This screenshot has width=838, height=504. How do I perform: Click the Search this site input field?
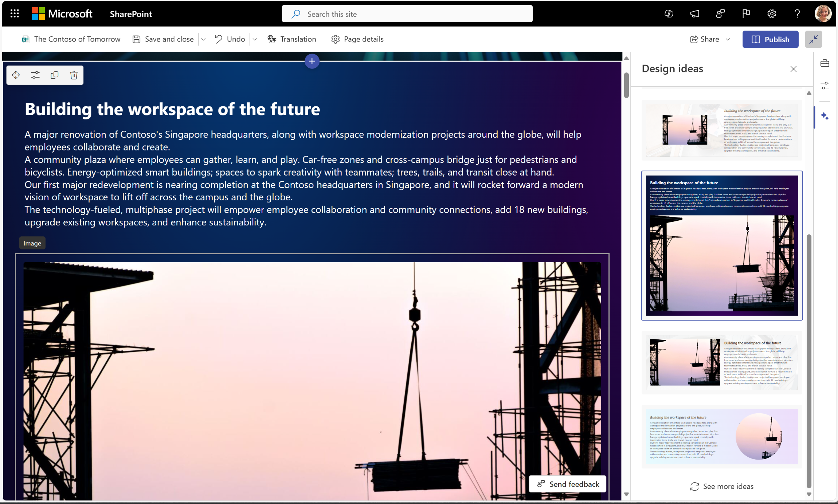[x=408, y=13]
